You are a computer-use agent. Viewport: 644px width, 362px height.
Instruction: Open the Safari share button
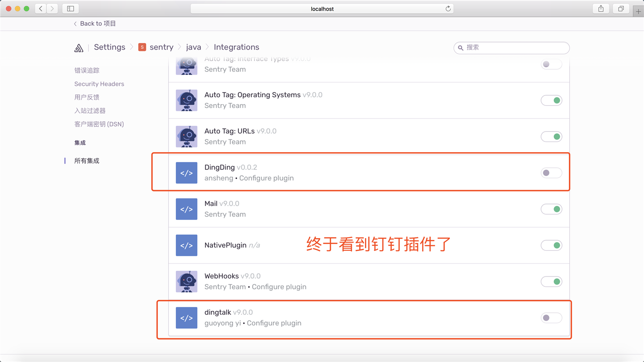601,9
